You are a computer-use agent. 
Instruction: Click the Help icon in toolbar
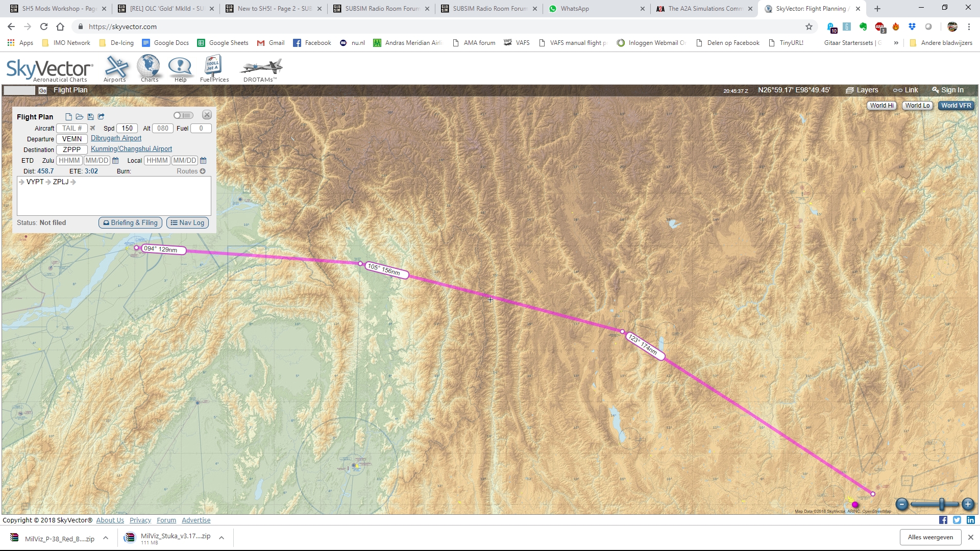coord(180,67)
